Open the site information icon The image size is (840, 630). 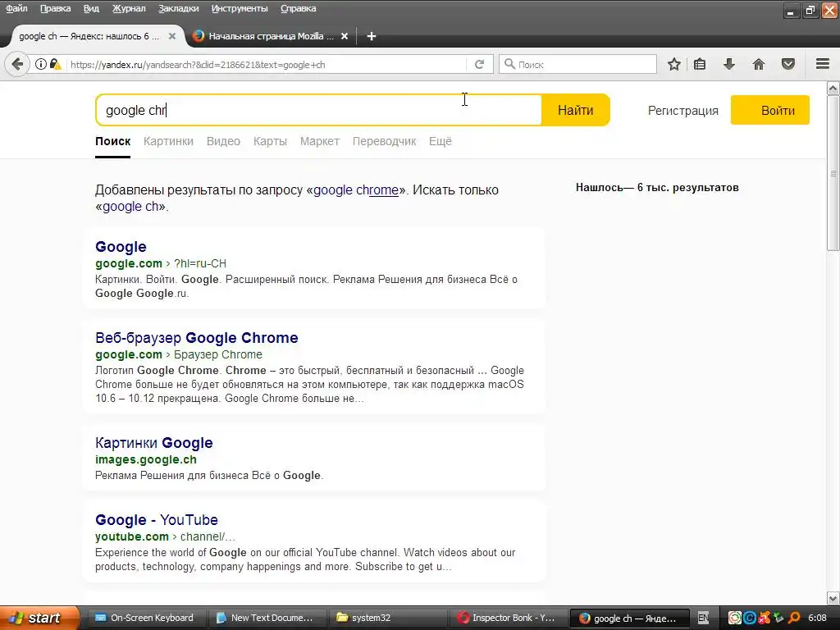41,64
